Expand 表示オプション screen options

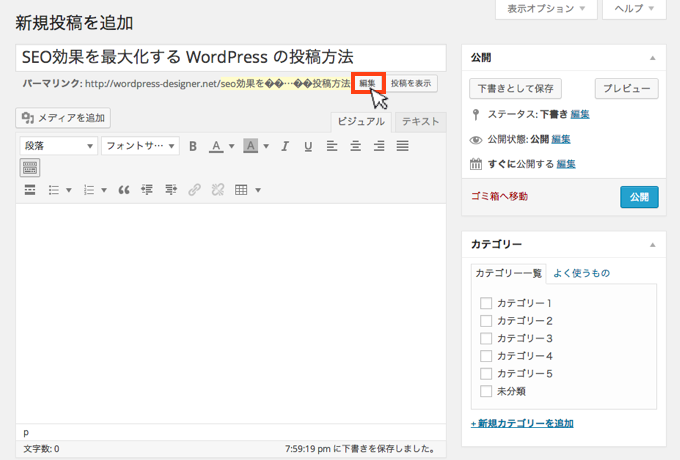tap(546, 9)
